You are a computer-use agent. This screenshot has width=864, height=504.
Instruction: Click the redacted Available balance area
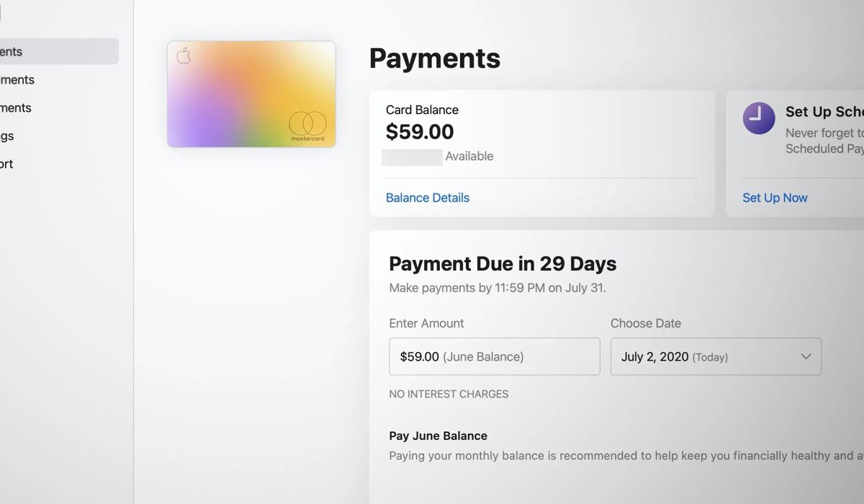tap(411, 156)
